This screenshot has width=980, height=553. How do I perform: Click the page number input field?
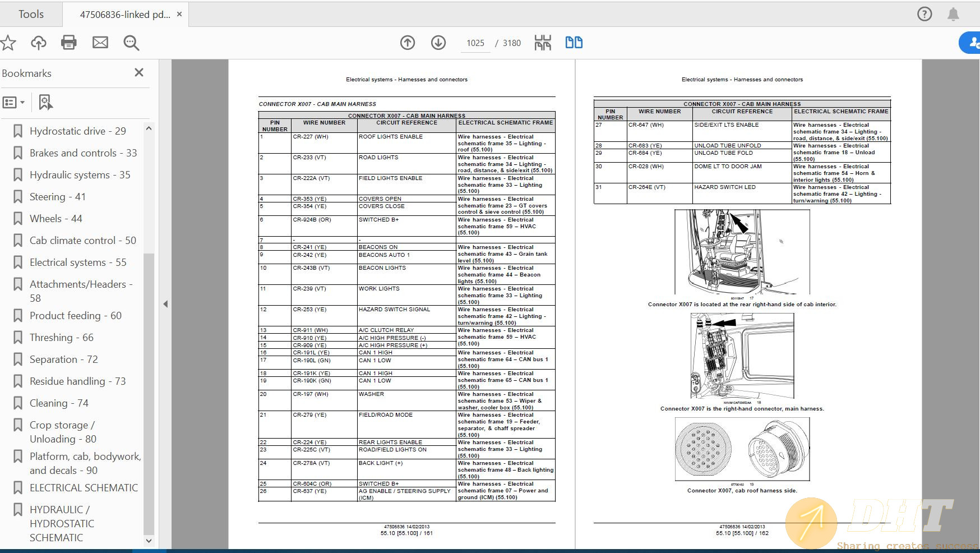pos(475,43)
